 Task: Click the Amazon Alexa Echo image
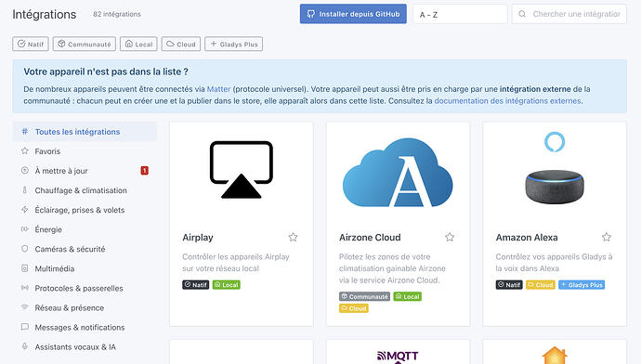click(x=555, y=167)
